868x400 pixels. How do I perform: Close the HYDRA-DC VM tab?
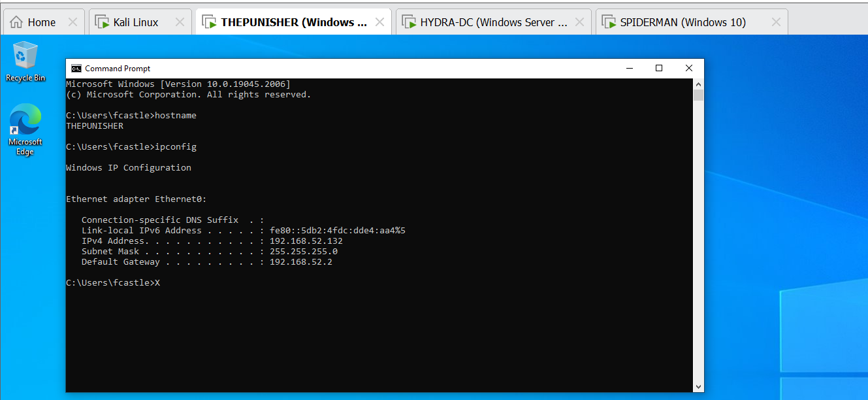[579, 22]
